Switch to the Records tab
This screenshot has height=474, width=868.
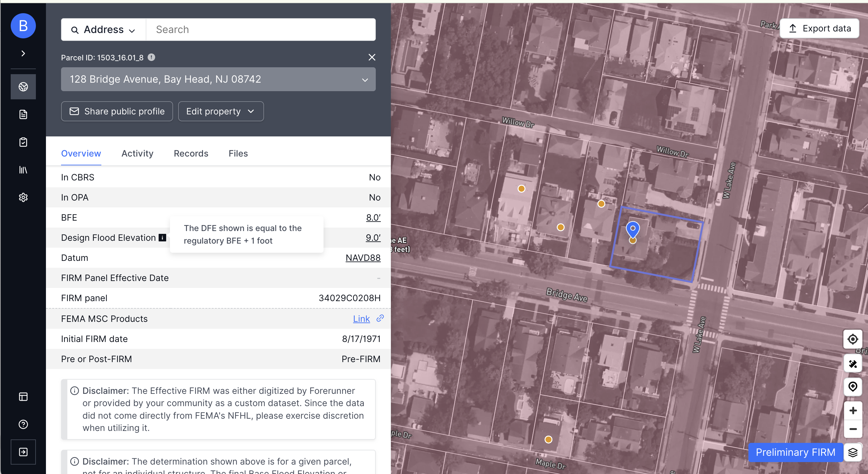point(191,153)
